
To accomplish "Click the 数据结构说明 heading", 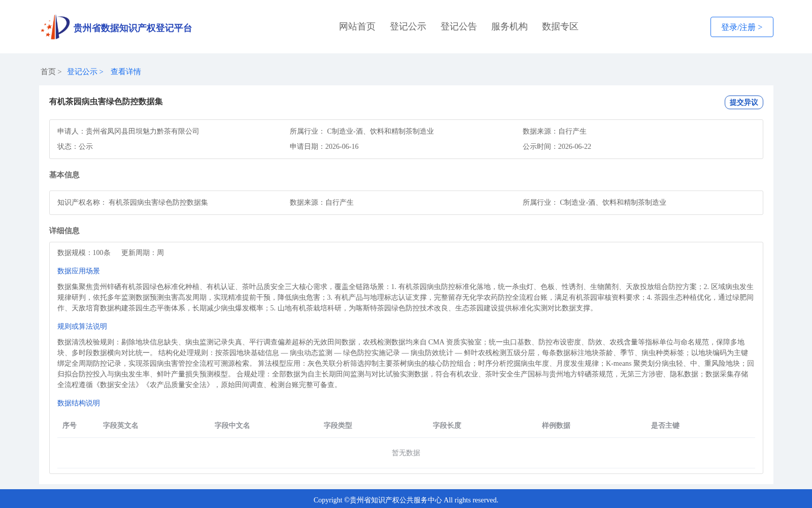I will pos(79,403).
